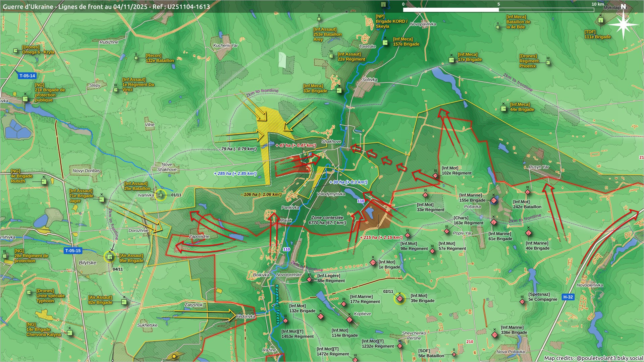Click the 71e Brigade Jager square icon
Screen dimensions: 644x362
(102, 199)
